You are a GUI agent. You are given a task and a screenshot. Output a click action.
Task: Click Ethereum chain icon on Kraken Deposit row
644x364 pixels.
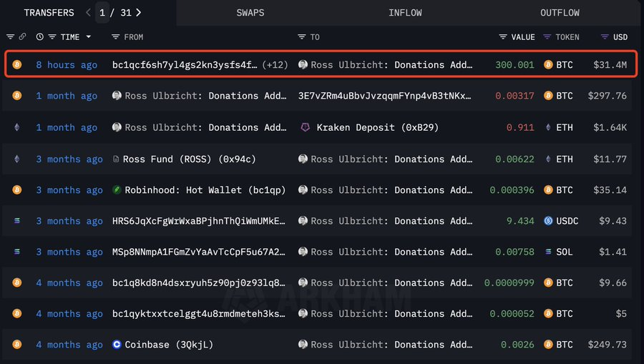(x=17, y=127)
